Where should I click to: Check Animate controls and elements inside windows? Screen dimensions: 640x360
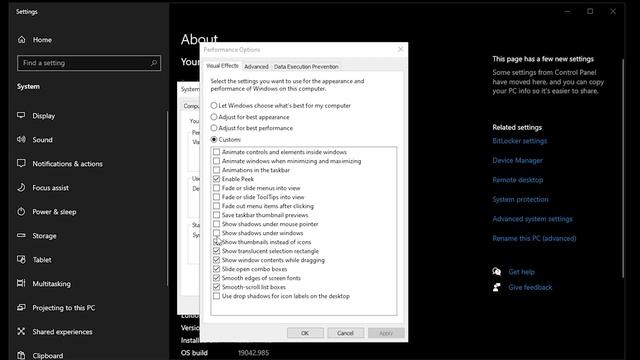216,152
